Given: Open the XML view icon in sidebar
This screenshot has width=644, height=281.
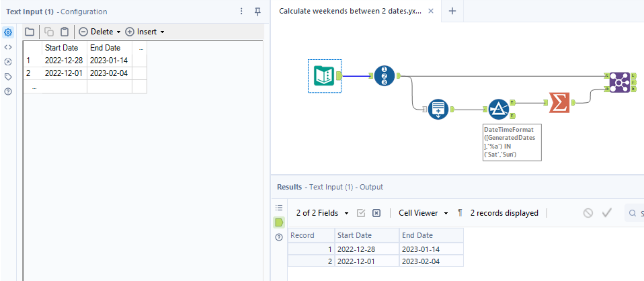Looking at the screenshot, I should click(8, 47).
